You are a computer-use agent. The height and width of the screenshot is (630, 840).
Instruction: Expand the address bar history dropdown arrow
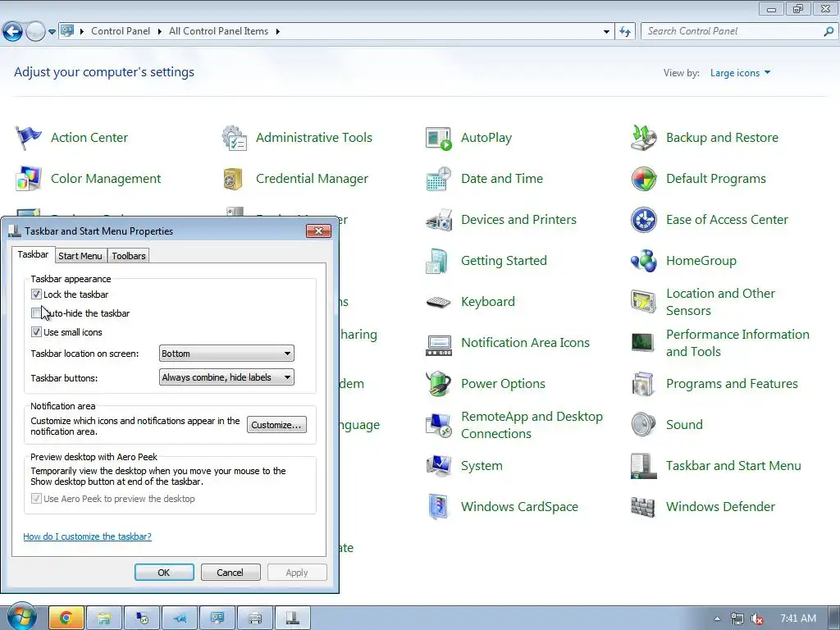point(606,32)
